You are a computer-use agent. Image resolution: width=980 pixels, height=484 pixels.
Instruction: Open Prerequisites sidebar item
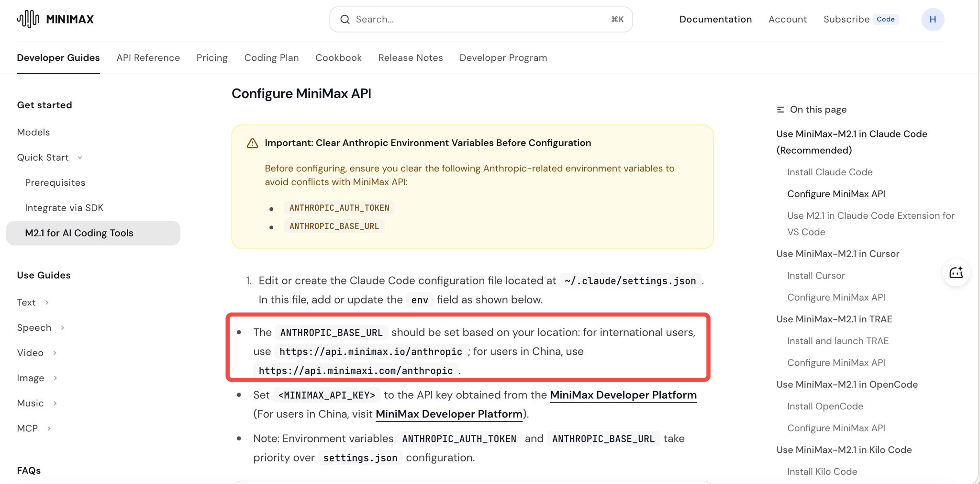pos(55,182)
